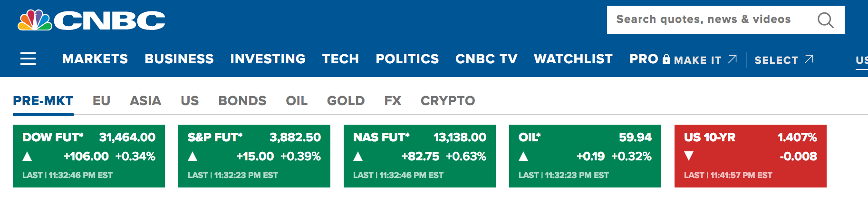Go to the Watchlist section
Image resolution: width=868 pixels, height=197 pixels.
tap(573, 59)
